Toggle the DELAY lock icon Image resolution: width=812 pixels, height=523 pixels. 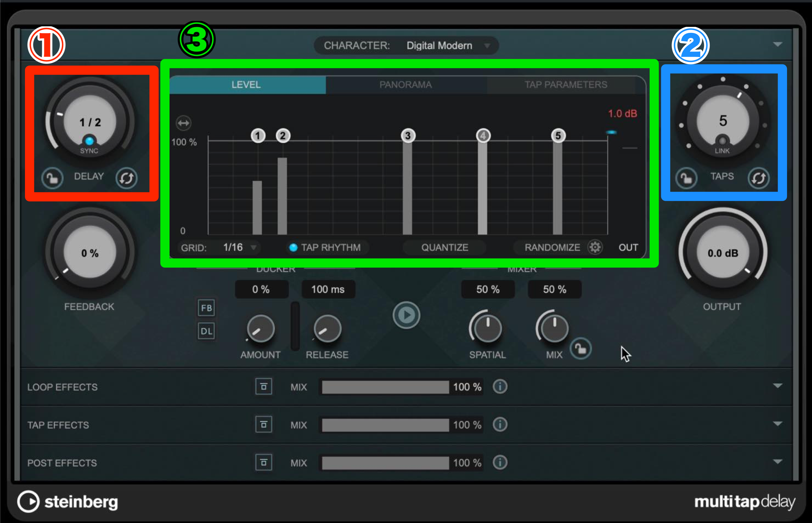52,178
